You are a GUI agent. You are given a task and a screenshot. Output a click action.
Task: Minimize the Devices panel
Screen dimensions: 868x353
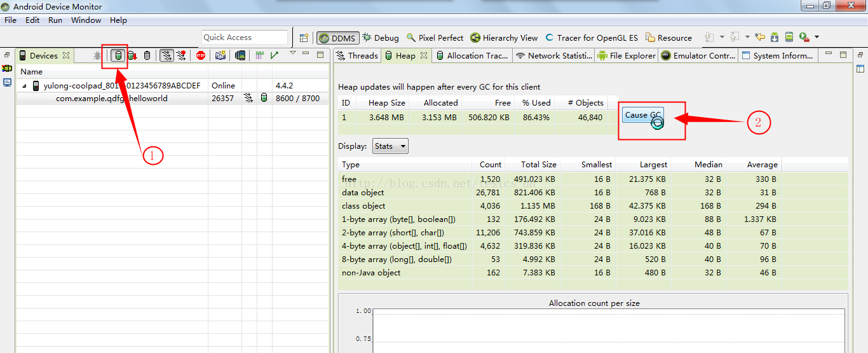point(305,54)
